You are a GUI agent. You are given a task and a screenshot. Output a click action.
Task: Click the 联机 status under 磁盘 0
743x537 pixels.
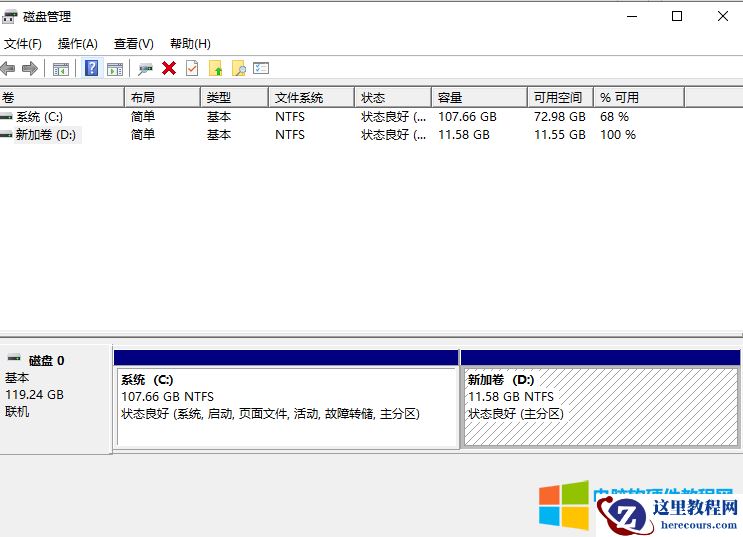pos(17,412)
